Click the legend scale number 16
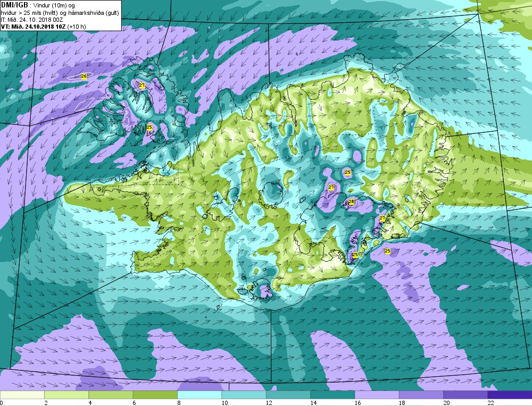The width and height of the screenshot is (532, 406). tap(358, 403)
